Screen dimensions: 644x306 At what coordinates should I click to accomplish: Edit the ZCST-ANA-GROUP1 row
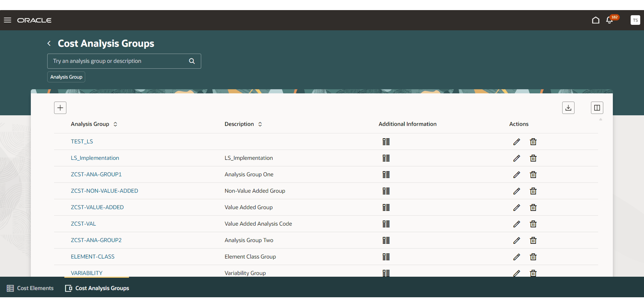point(516,175)
